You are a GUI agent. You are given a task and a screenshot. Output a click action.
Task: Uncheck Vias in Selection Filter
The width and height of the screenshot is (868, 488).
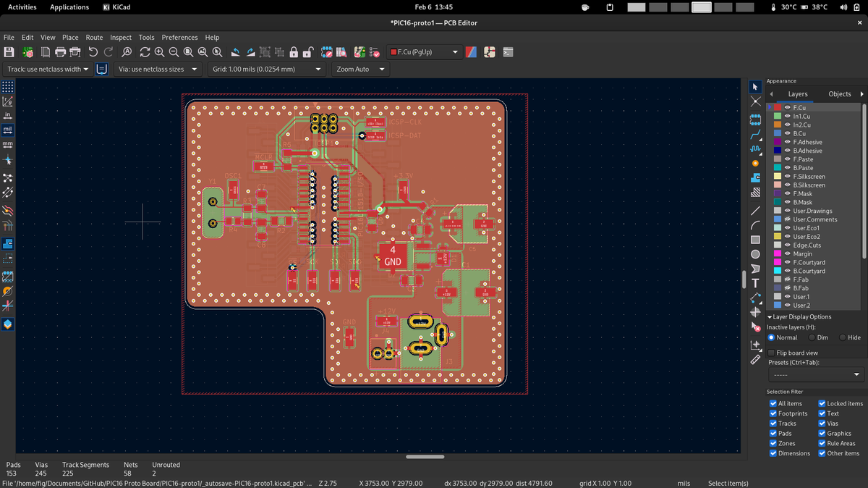(x=822, y=424)
